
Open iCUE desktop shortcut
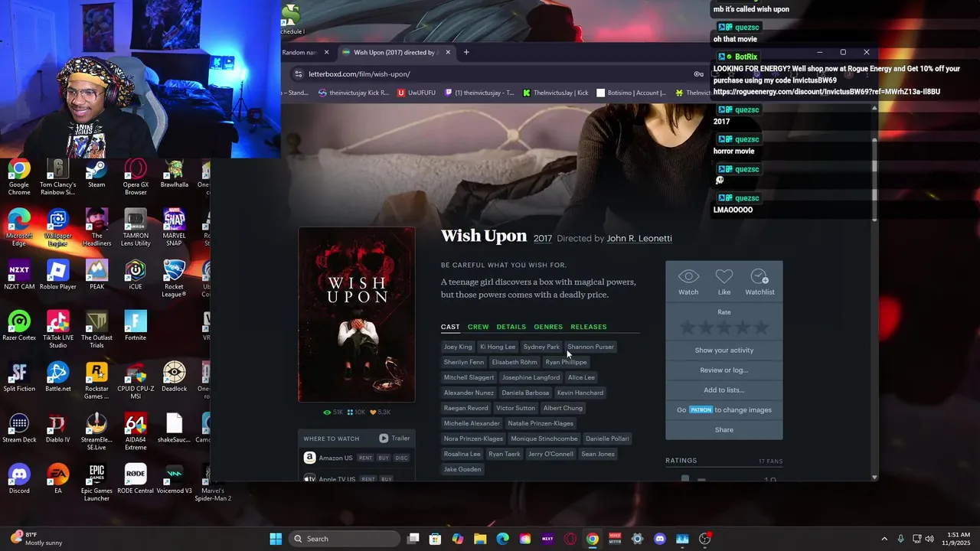[x=136, y=275]
